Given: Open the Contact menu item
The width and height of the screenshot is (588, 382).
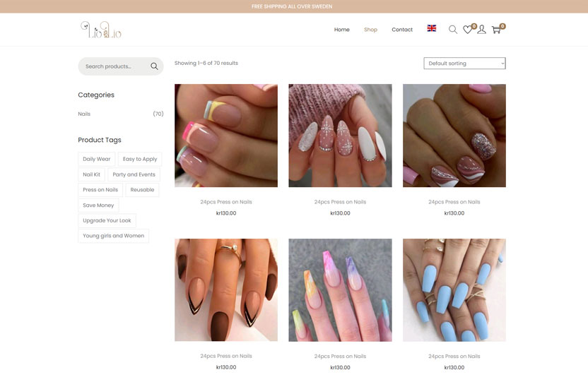Looking at the screenshot, I should [402, 30].
